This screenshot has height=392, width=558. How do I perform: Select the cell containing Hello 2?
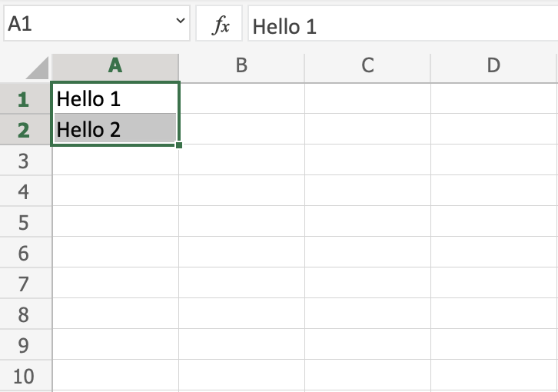click(115, 129)
